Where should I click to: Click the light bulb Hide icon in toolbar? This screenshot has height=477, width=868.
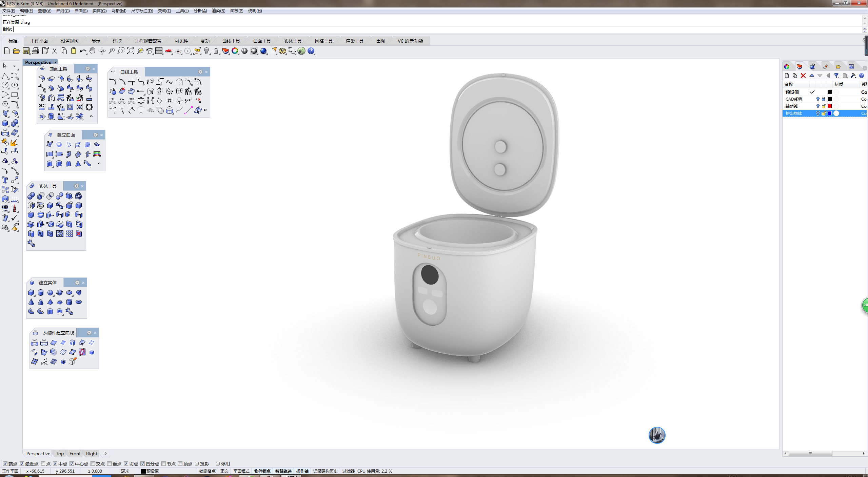tap(206, 51)
